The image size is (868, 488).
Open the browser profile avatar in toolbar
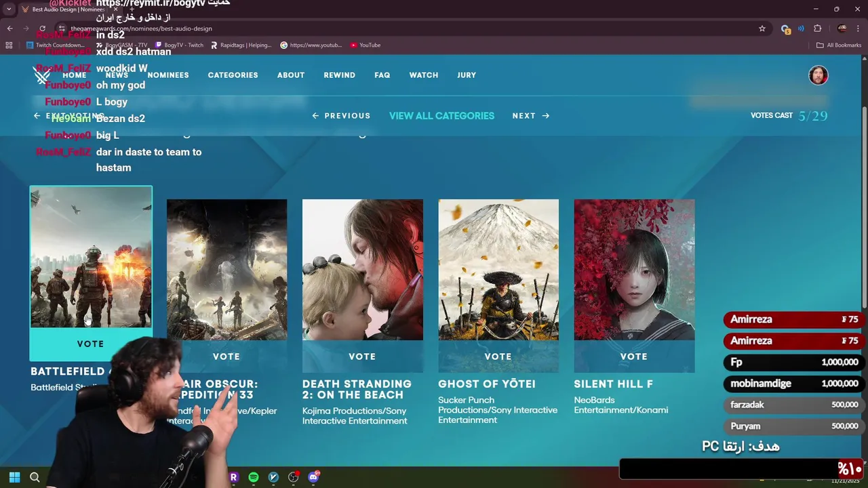point(842,28)
